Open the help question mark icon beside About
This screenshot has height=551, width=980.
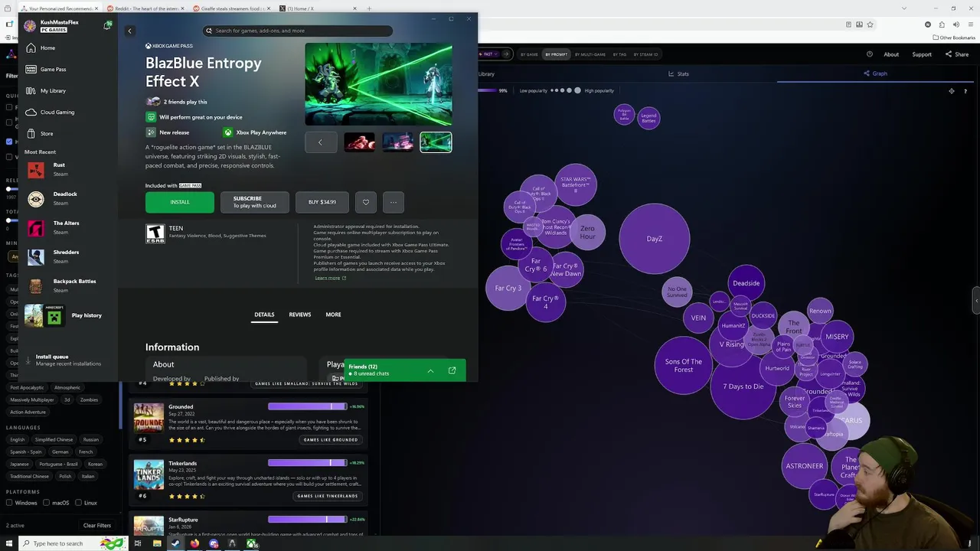click(x=870, y=54)
